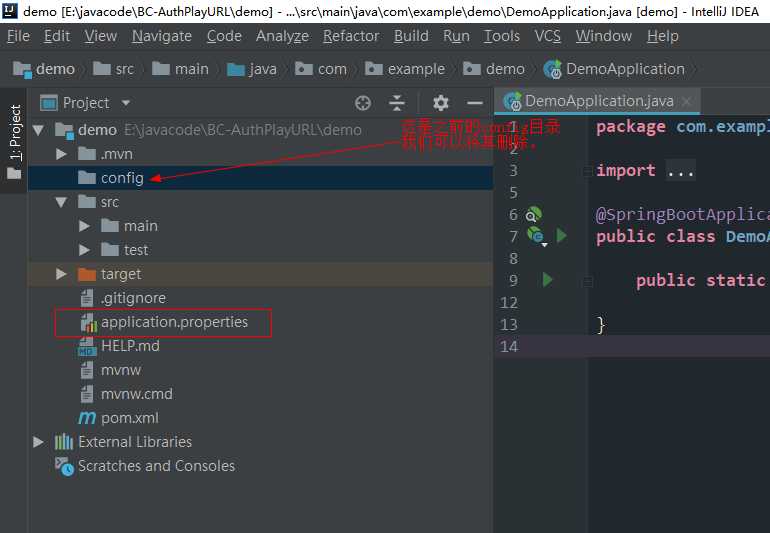This screenshot has width=770, height=533.
Task: Click the class gutter icon on line 7
Action: [535, 236]
